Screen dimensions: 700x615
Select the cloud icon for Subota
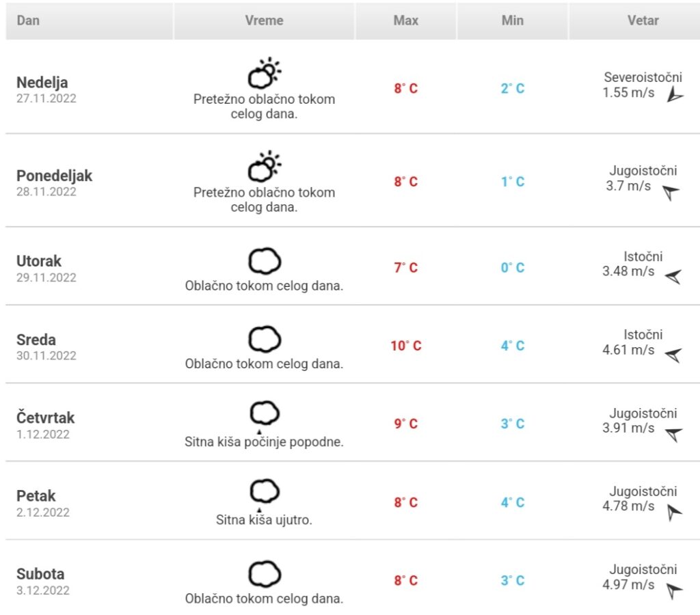point(265,573)
